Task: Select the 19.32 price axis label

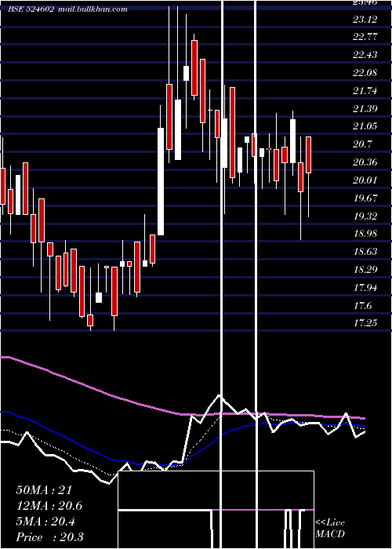Action: (x=365, y=216)
